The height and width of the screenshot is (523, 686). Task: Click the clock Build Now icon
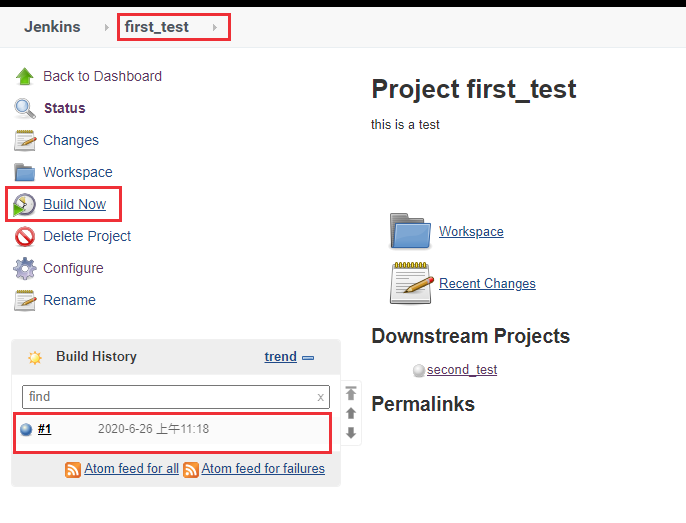[x=24, y=204]
